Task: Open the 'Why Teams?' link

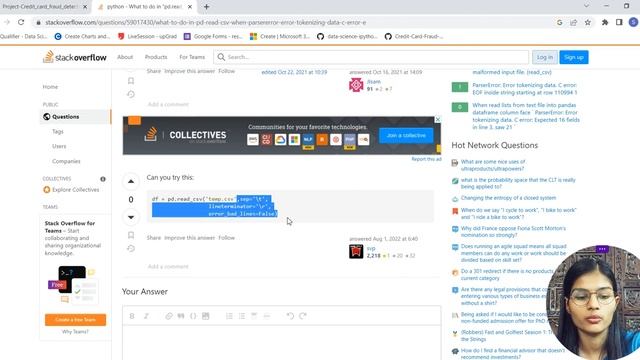Action: pyautogui.click(x=75, y=331)
